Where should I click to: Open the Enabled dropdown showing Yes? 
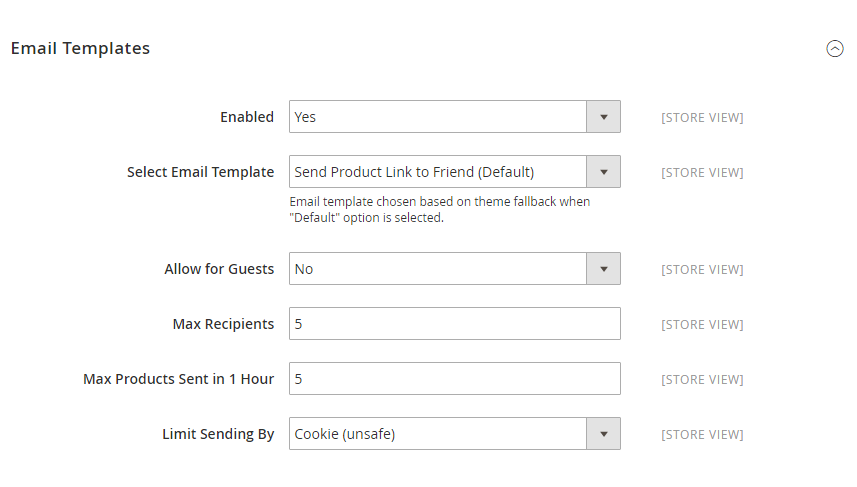[x=438, y=117]
